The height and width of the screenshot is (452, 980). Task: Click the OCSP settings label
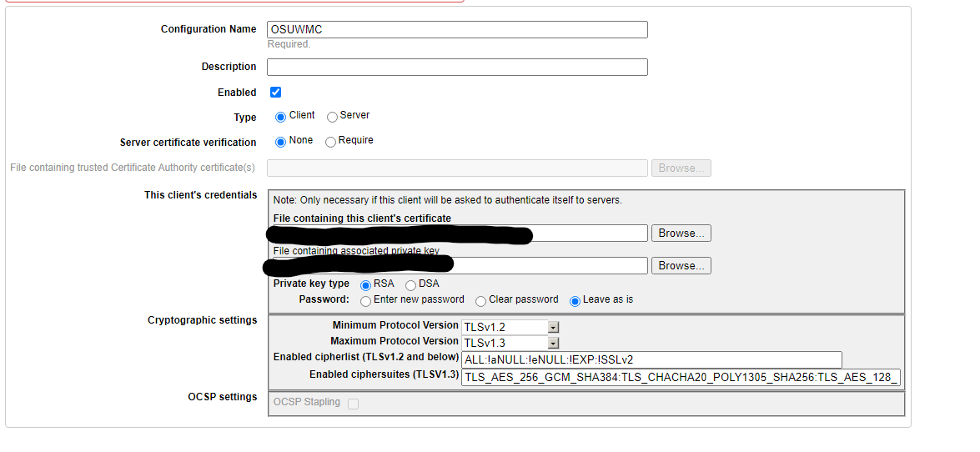click(x=223, y=397)
